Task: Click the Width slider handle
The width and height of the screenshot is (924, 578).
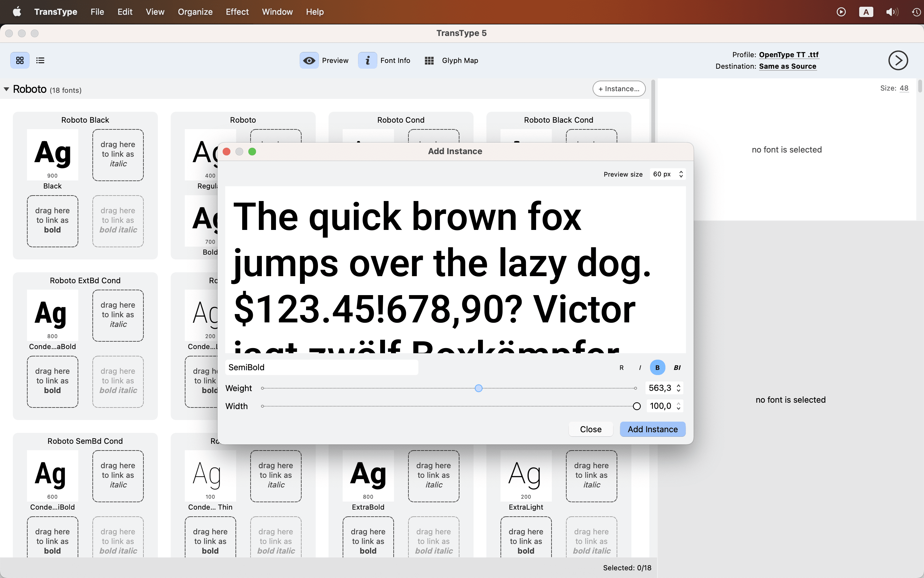Action: [637, 406]
